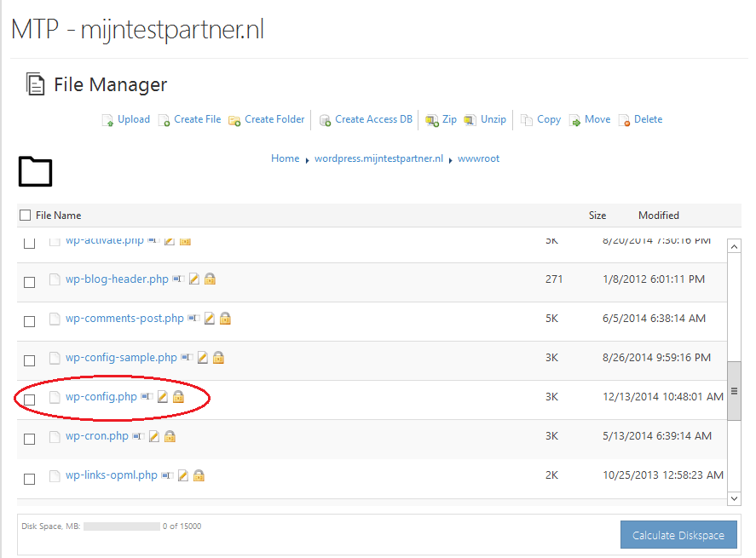Click the Modified column header

tap(659, 216)
